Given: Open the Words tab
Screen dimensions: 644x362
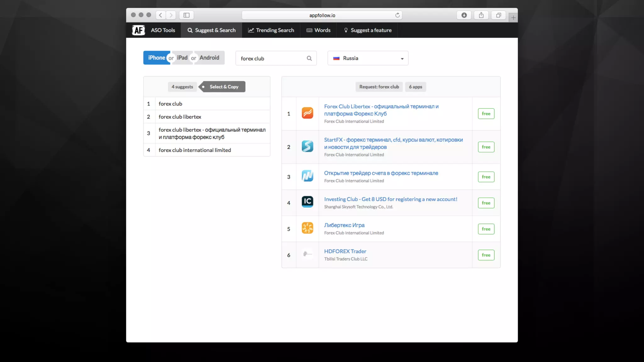Looking at the screenshot, I should [318, 30].
